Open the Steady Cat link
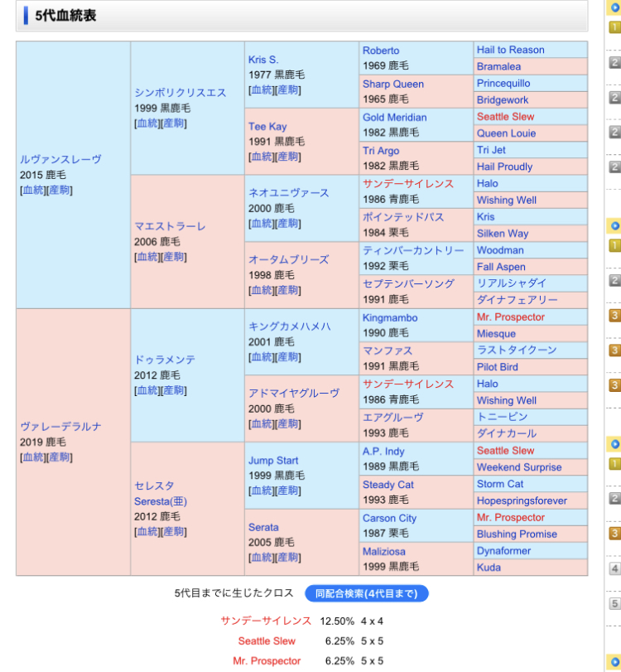This screenshot has width=621, height=672. (388, 485)
